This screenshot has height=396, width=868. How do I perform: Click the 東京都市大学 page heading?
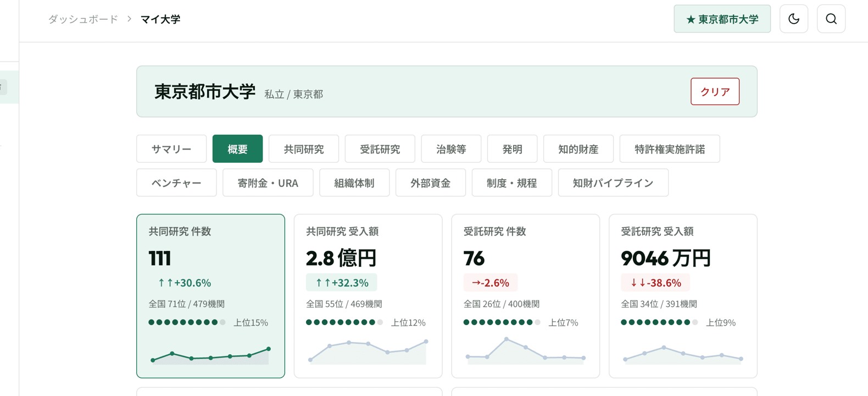205,92
